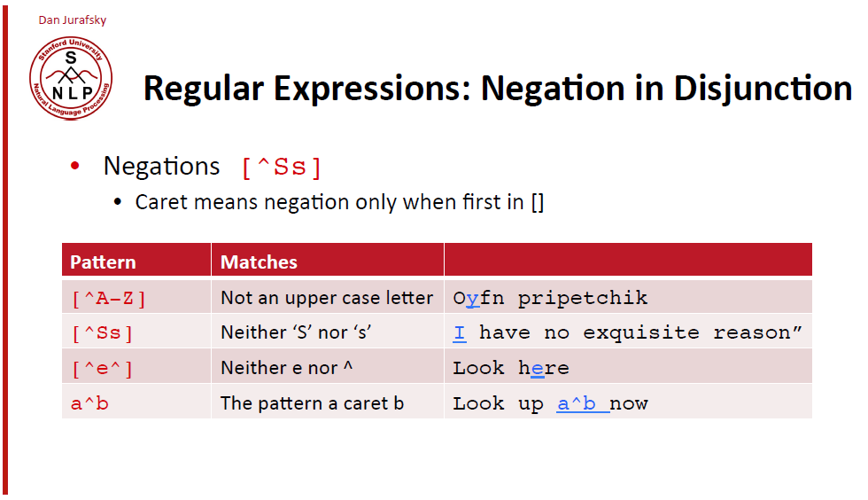Click the underlined y in Oyfn pripetchik

(472, 300)
